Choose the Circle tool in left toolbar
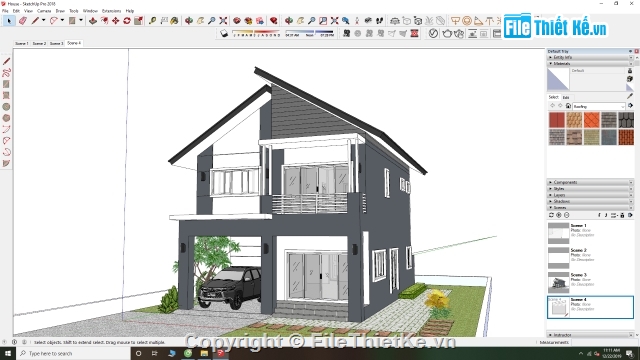Screen dimensions: 640x360 point(6,107)
